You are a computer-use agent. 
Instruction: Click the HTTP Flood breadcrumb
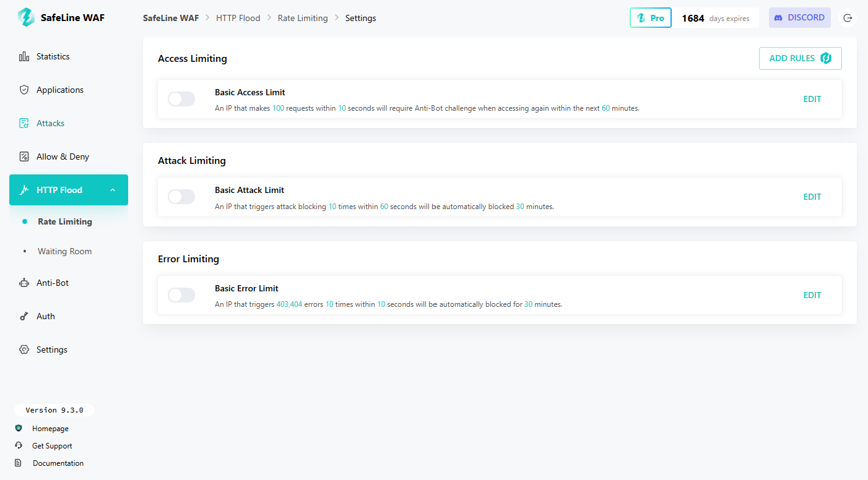(238, 18)
